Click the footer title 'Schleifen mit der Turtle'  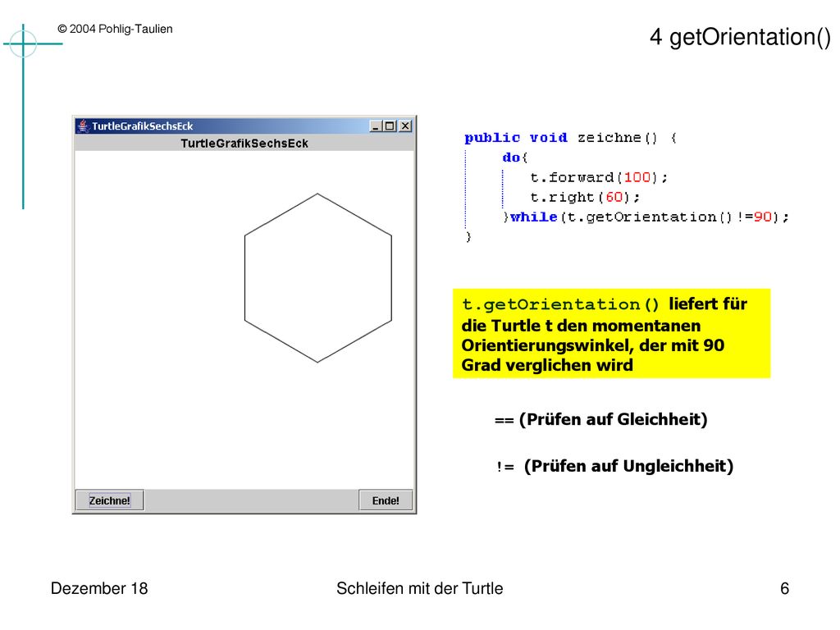[x=419, y=588]
